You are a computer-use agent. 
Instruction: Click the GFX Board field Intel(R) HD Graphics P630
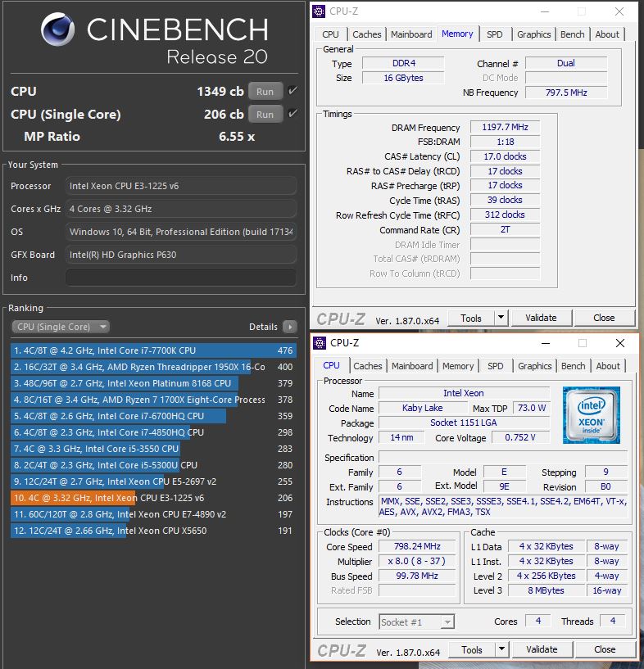click(181, 255)
